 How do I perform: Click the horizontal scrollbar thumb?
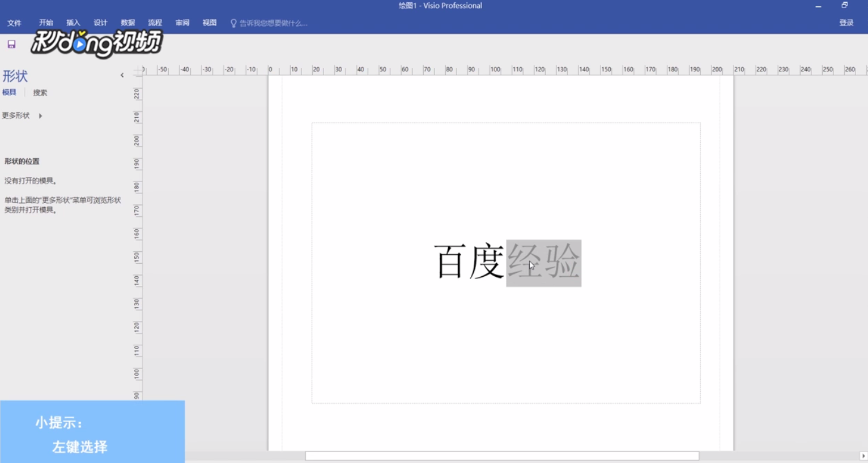[502, 456]
